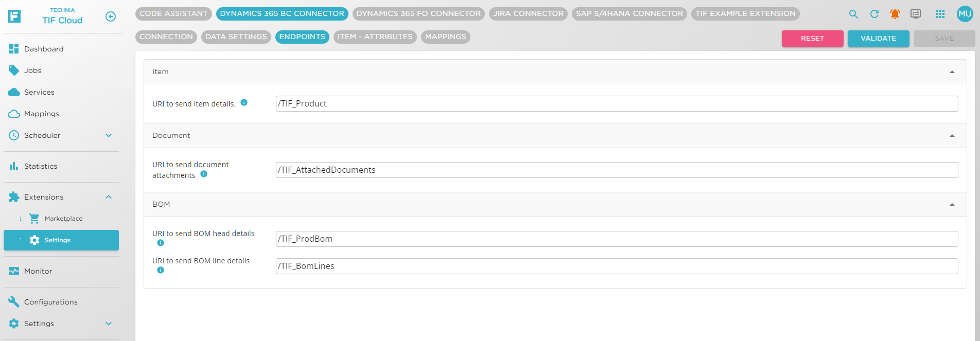Image resolution: width=980 pixels, height=341 pixels.
Task: Open Marketplace in the sidebar
Action: point(63,219)
